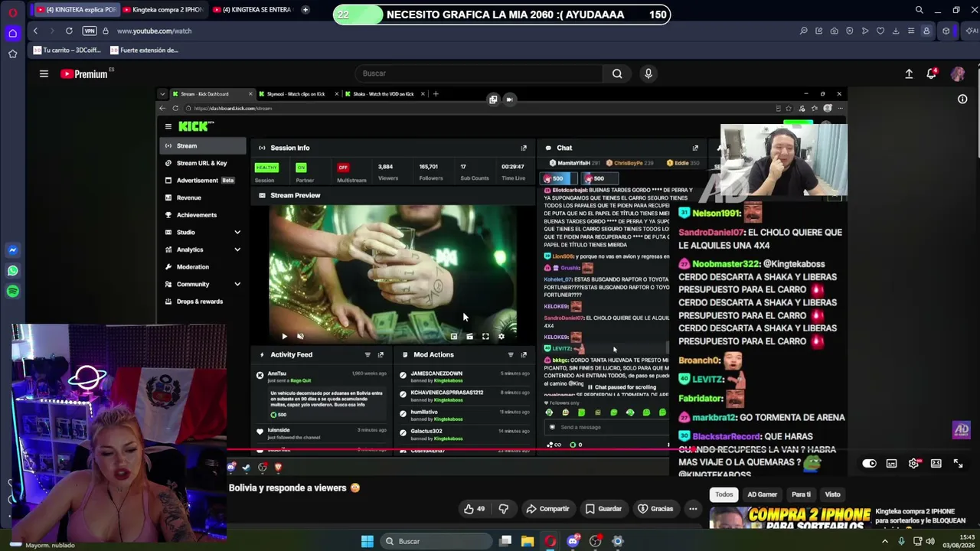The image size is (980, 551).
Task: Select the Para ti filter chip
Action: coord(801,494)
